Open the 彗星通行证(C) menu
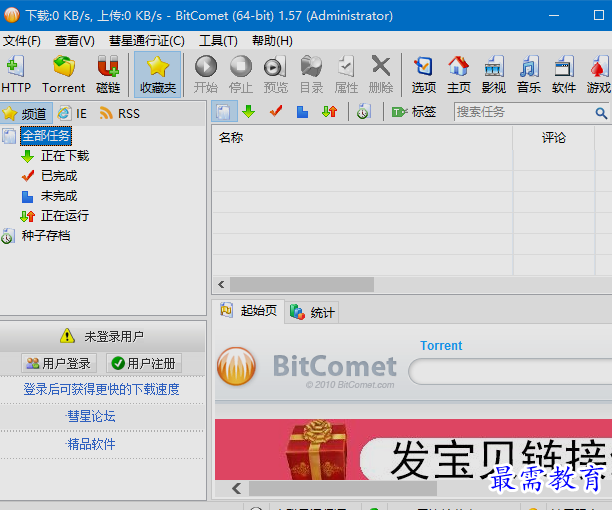 [x=147, y=41]
